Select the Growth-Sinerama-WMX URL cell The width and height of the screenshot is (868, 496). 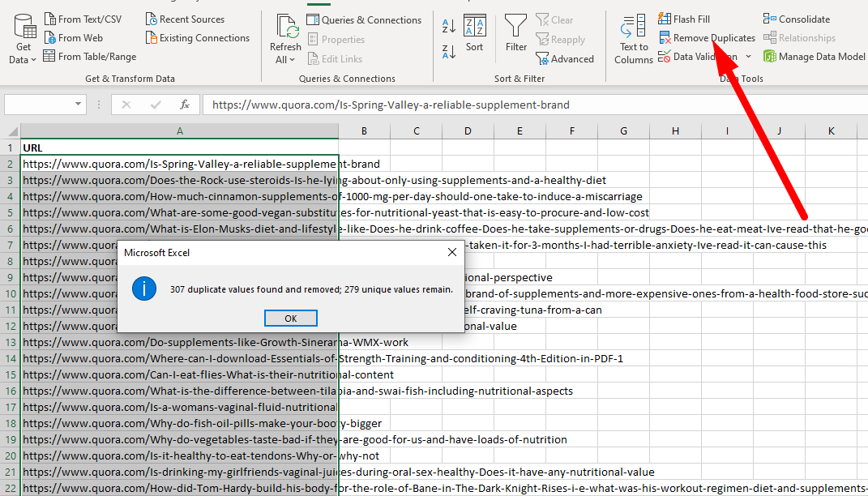click(179, 343)
